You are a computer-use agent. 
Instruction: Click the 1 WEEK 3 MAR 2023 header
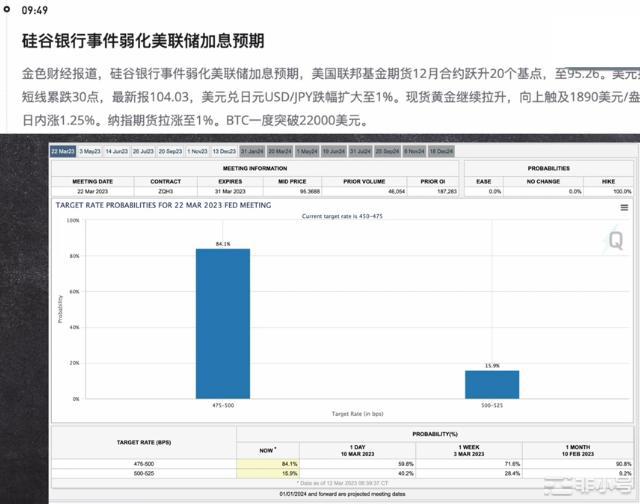(x=469, y=451)
